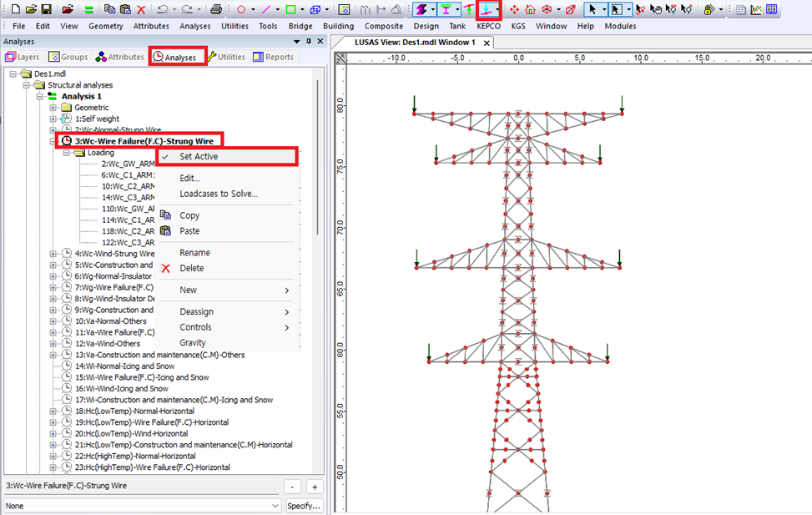Select the red circle point tool
812x515 pixels.
[241, 9]
